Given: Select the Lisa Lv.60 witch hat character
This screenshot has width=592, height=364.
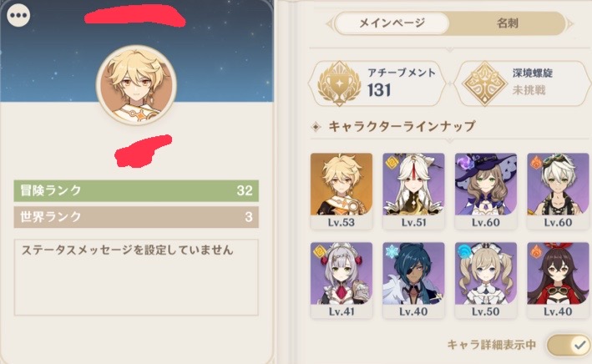Looking at the screenshot, I should coord(485,191).
